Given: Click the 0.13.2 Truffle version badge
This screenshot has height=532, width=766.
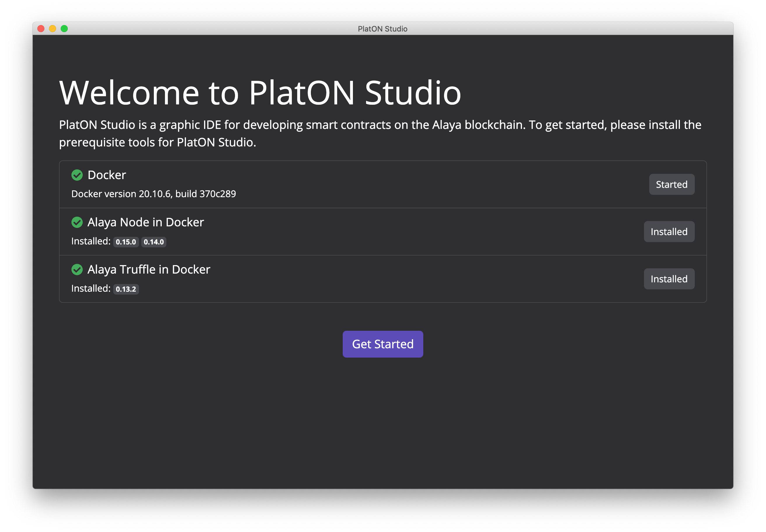Looking at the screenshot, I should point(126,289).
